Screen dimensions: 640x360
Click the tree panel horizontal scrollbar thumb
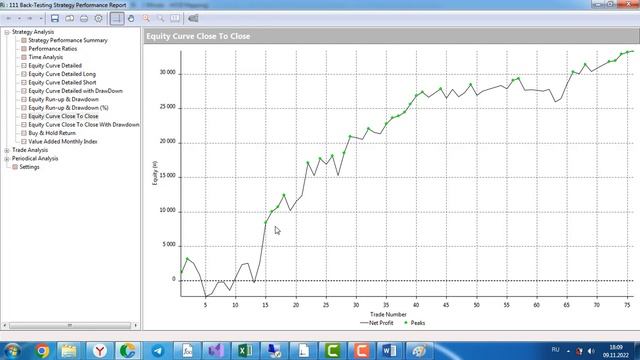(70, 325)
